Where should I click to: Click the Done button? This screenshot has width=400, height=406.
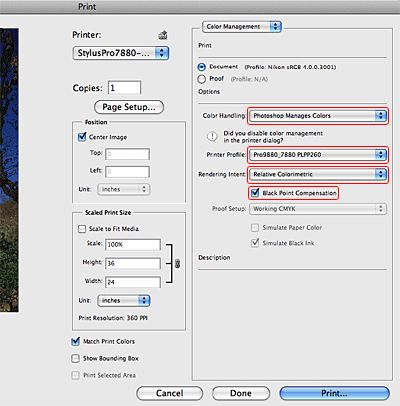tap(241, 393)
